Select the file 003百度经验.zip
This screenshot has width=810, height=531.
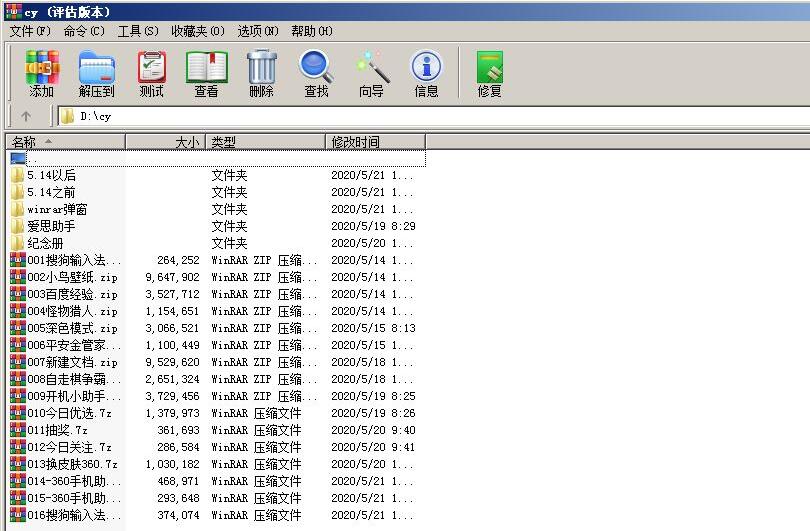click(x=72, y=294)
